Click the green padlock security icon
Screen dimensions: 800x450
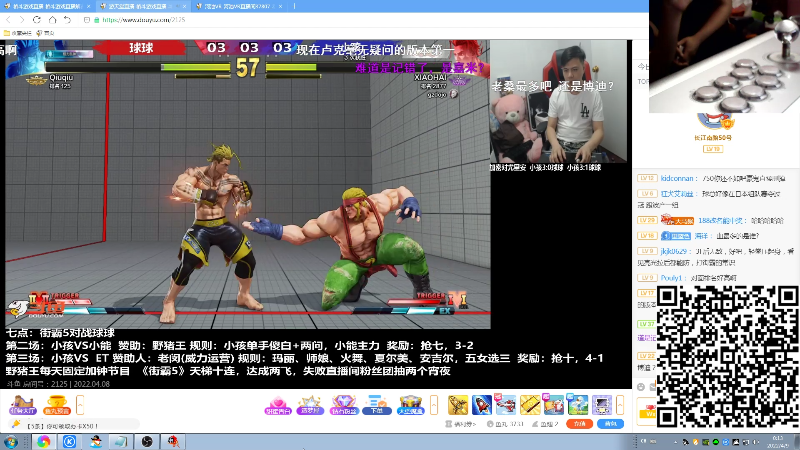click(96, 20)
